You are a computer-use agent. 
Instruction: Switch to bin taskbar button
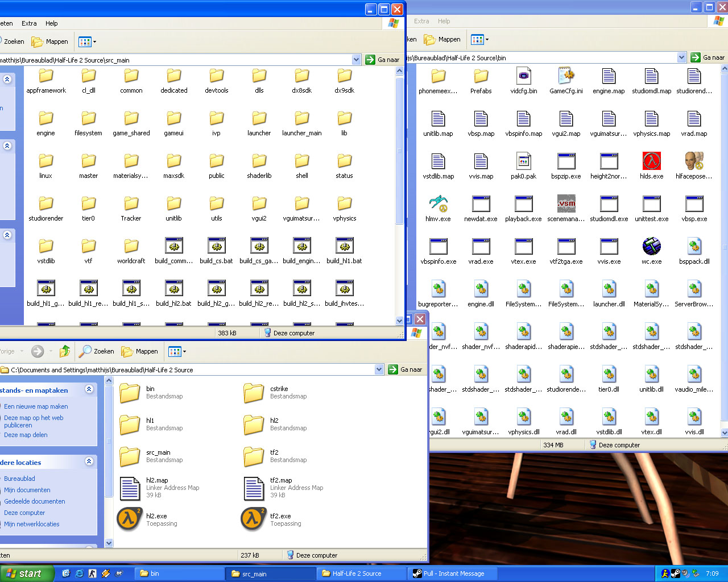pyautogui.click(x=179, y=573)
